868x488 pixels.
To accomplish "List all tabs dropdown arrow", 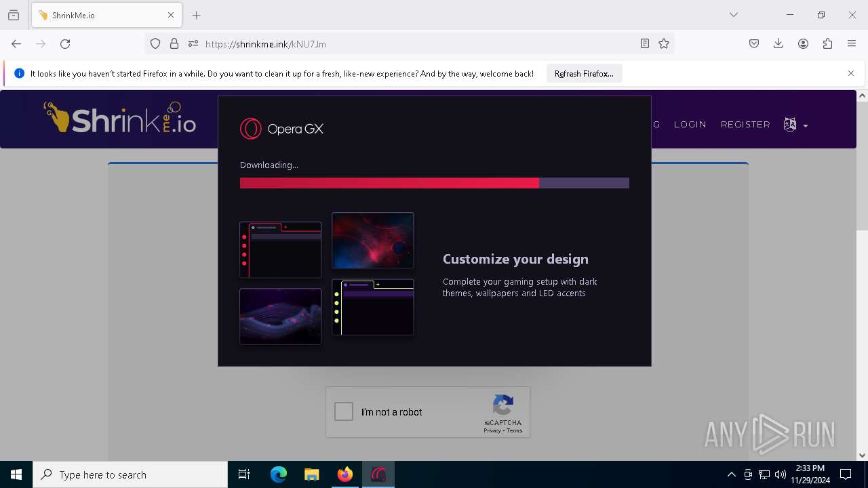I will coord(734,15).
